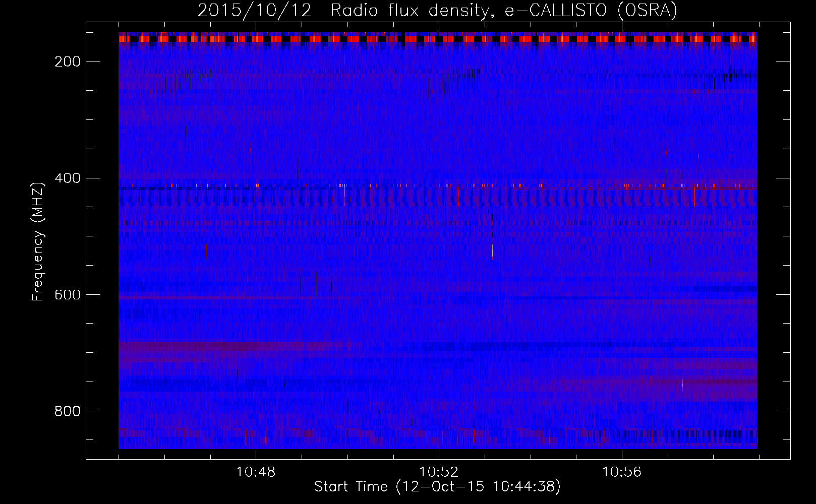Click the 10:48 time tick label
The image size is (816, 504).
256,472
